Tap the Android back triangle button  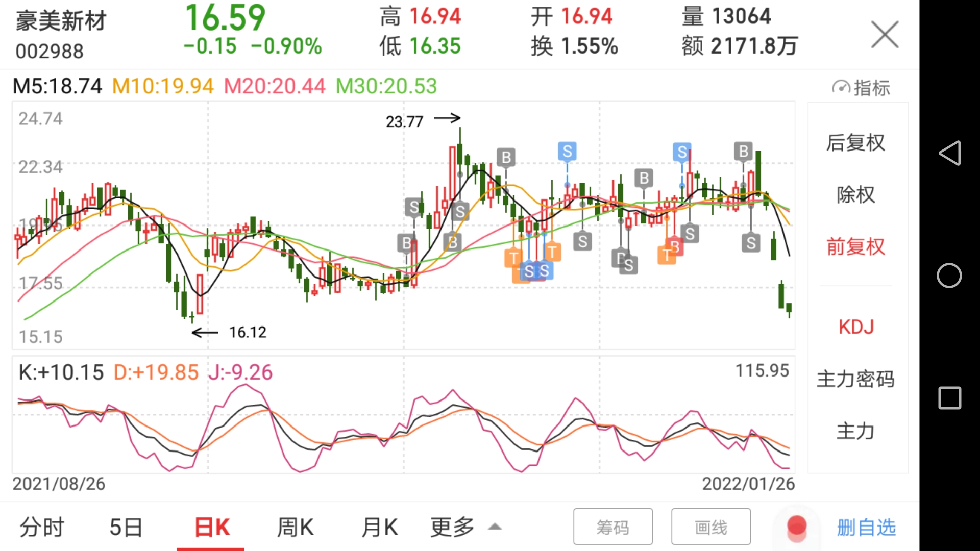point(949,153)
